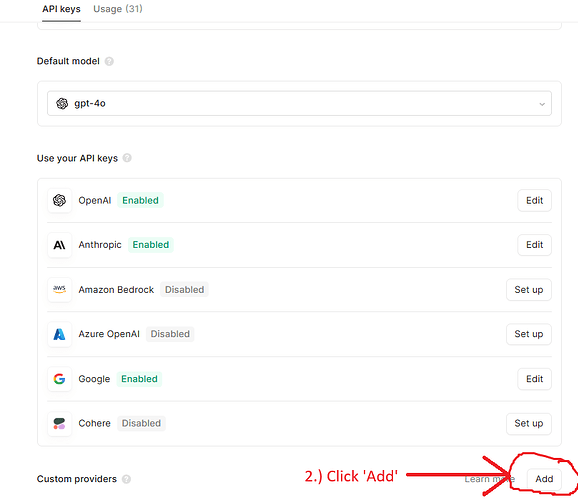The width and height of the screenshot is (578, 500).
Task: Click the chevron arrow in model selector
Action: click(542, 104)
